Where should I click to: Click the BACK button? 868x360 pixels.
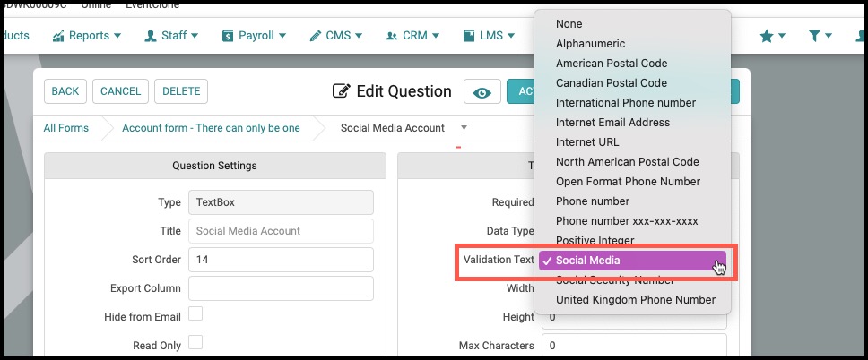pos(65,91)
